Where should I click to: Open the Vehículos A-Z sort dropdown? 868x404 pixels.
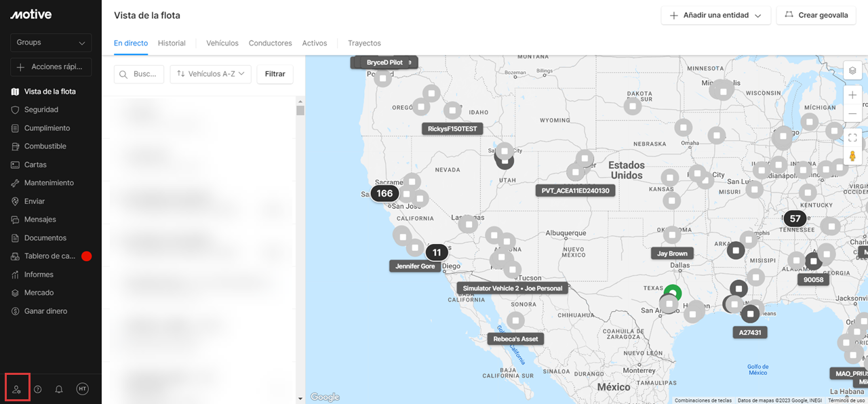[211, 74]
